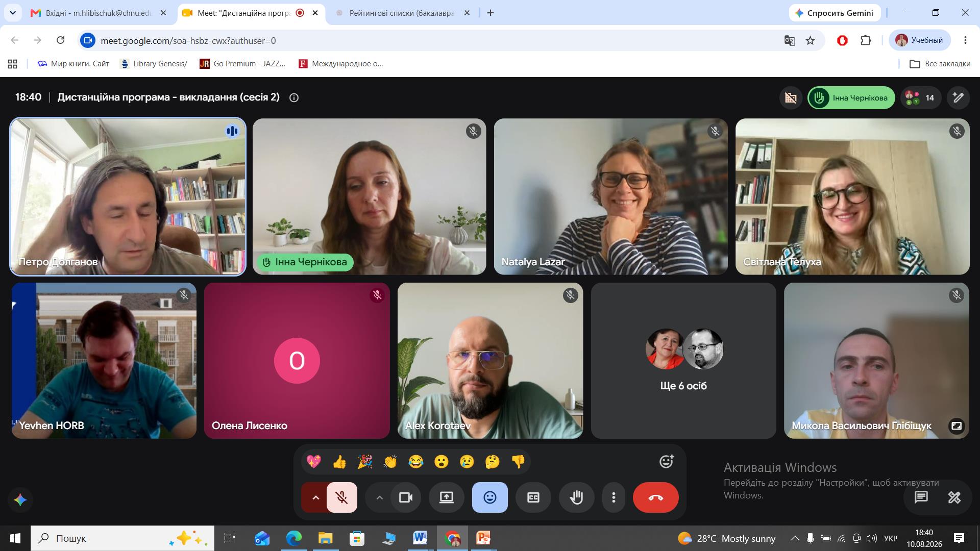Screen dimensions: 980x551
Task: Send the clapping hands reaction
Action: [x=390, y=462]
